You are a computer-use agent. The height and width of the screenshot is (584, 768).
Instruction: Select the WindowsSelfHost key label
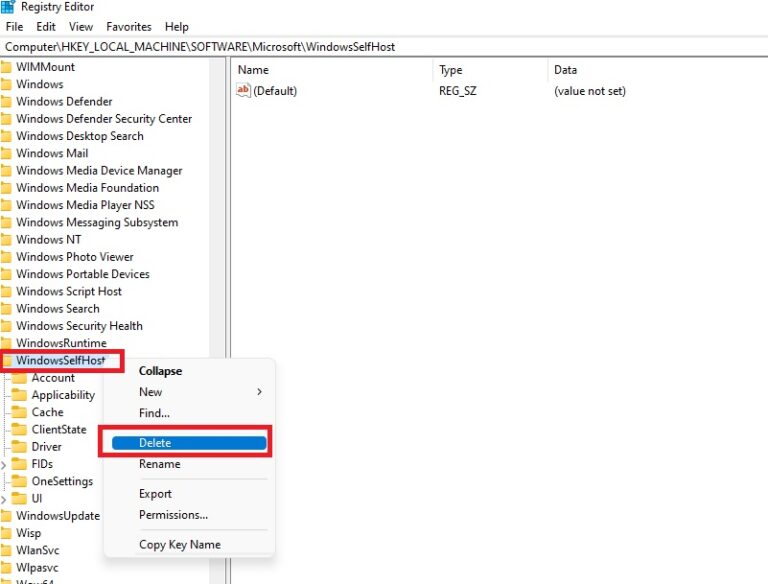coord(61,360)
